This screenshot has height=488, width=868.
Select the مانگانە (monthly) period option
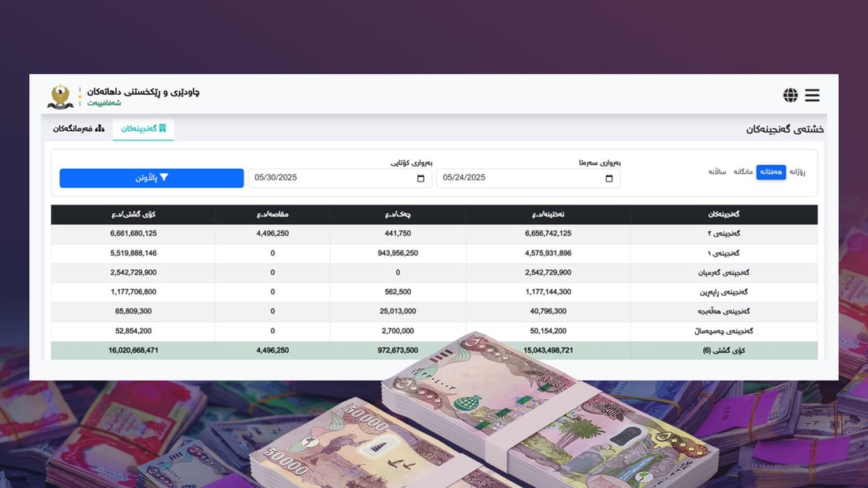click(743, 172)
